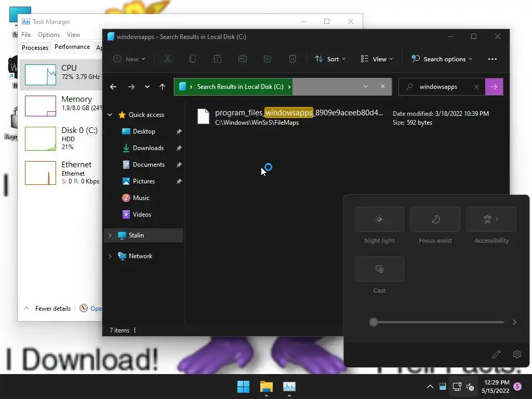Select Memory in Task Manager performance list
532x399 pixels.
[x=61, y=106]
